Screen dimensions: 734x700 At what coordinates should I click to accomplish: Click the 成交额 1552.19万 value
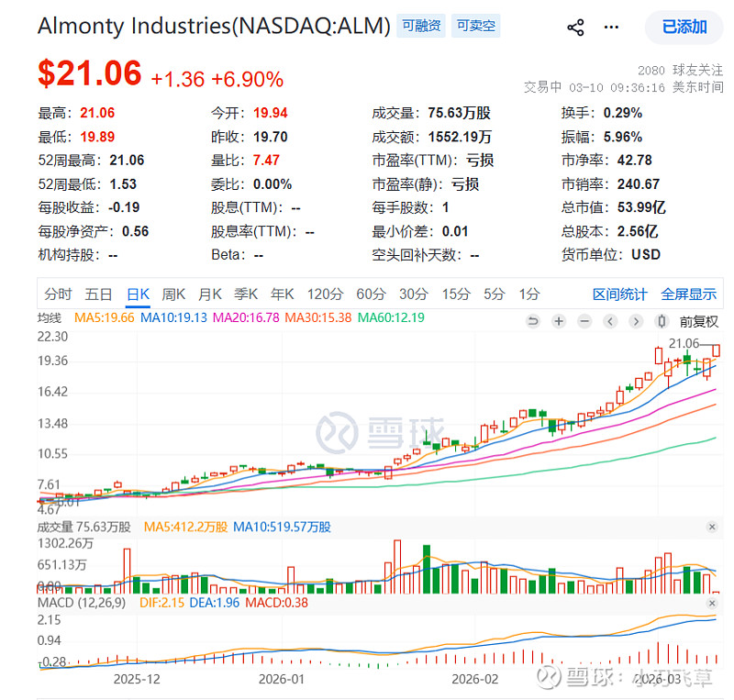(x=460, y=137)
